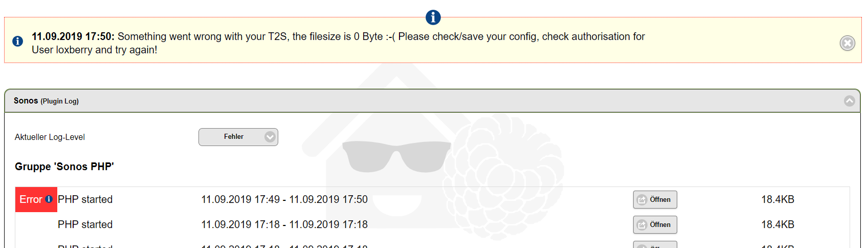The width and height of the screenshot is (868, 248).
Task: Click the 18.4KB size of the Error log
Action: tap(777, 199)
